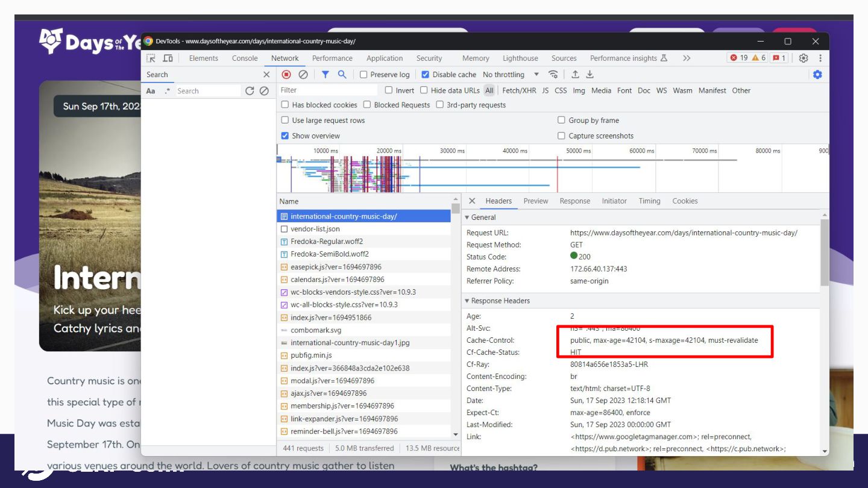Click the export HAR download icon
The width and height of the screenshot is (868, 488).
click(x=590, y=75)
